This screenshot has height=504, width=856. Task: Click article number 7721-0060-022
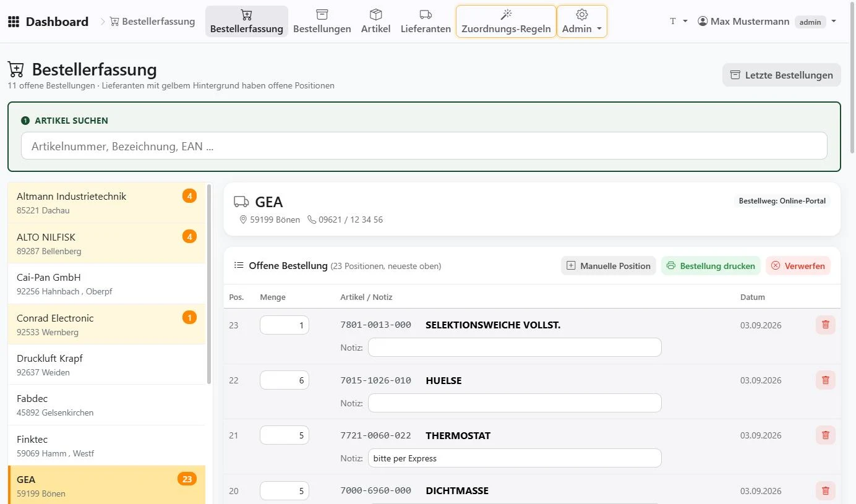[375, 435]
